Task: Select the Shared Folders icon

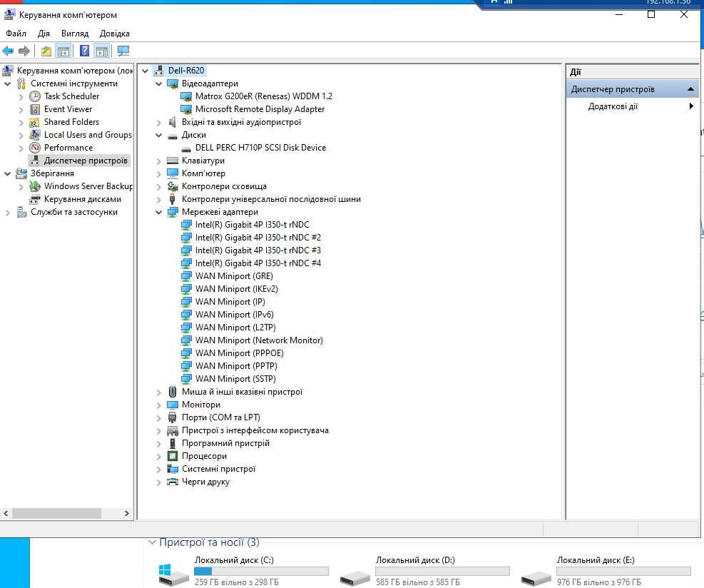Action: (x=35, y=122)
